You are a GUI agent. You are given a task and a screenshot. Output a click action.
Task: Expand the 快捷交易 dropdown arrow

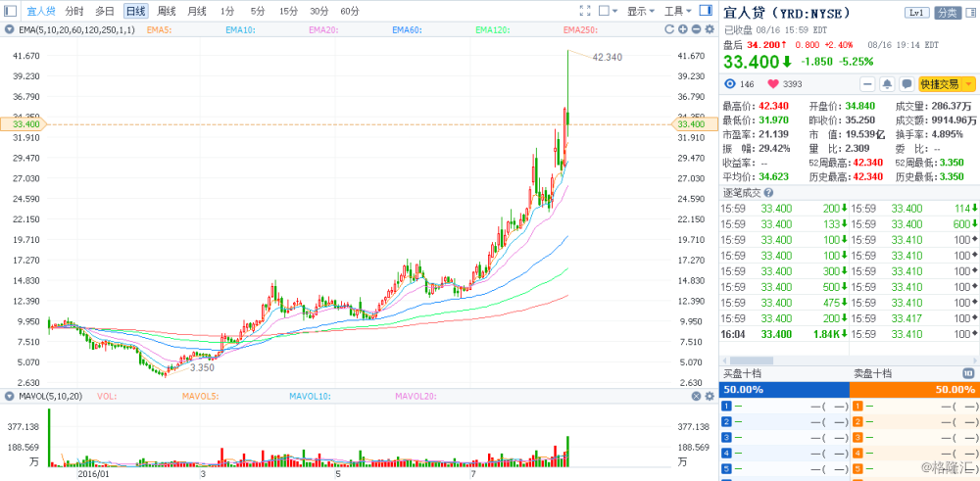tap(968, 83)
